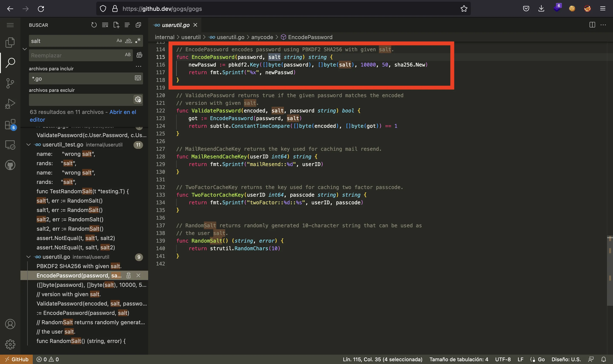Open the Manage gear menu

[x=10, y=344]
